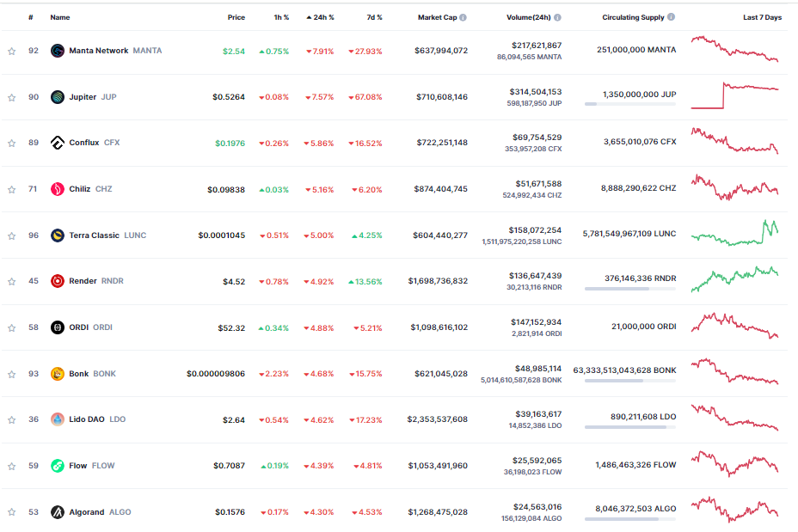This screenshot has width=798, height=532.
Task: Open the ORDI 7-day sparkline chart
Action: pos(734,327)
